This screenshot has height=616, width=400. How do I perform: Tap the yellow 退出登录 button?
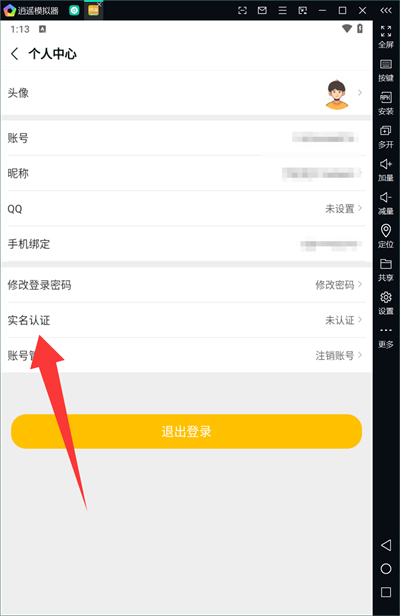pos(186,431)
